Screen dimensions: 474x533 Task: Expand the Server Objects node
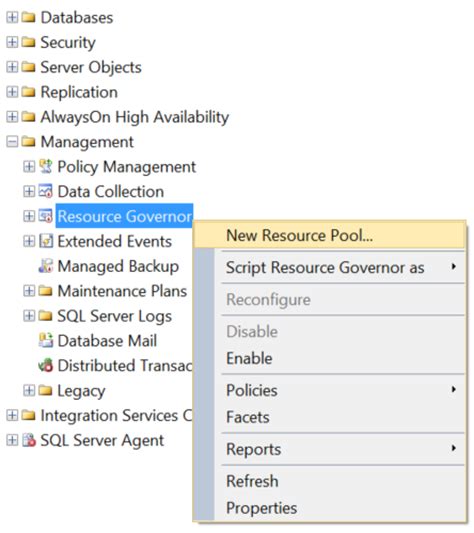click(12, 67)
